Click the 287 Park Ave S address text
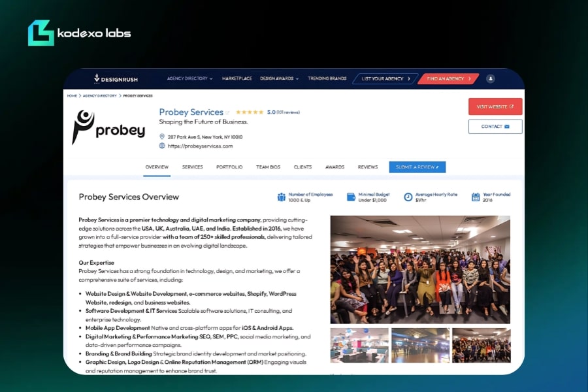 [x=205, y=137]
